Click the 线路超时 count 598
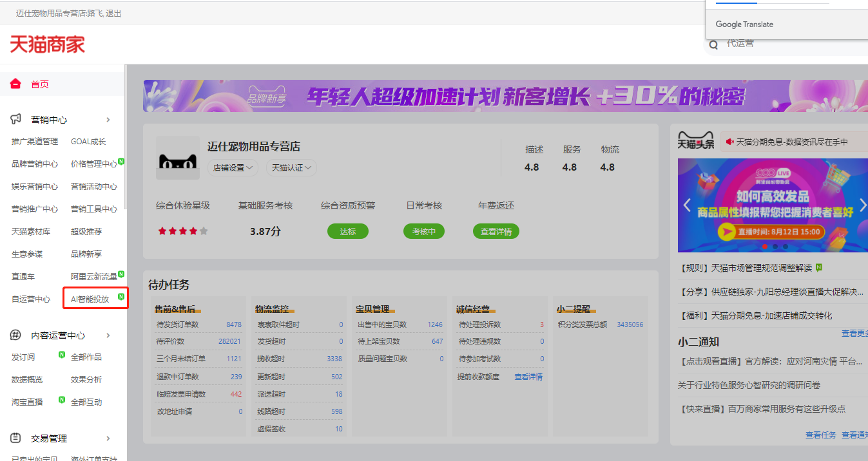868x461 pixels. [337, 411]
